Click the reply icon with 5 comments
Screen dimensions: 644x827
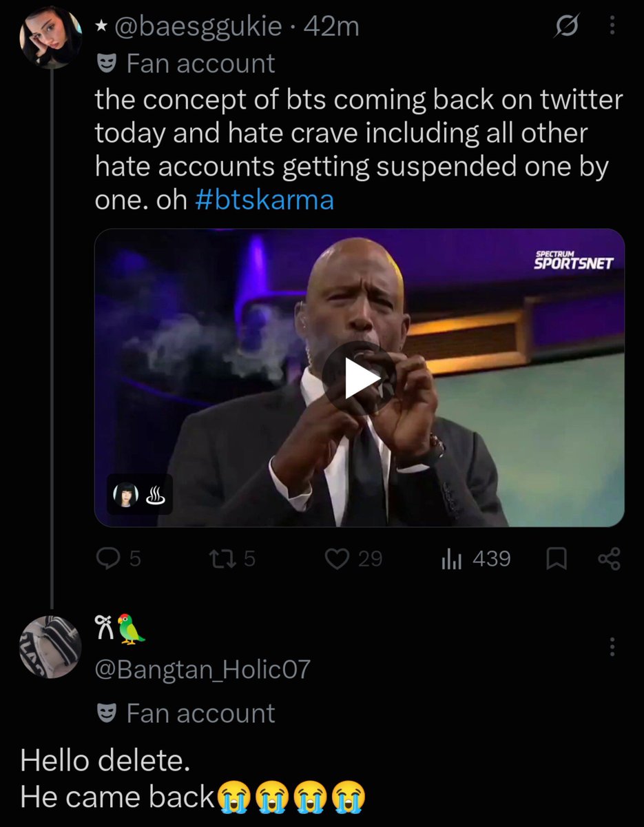coord(107,559)
